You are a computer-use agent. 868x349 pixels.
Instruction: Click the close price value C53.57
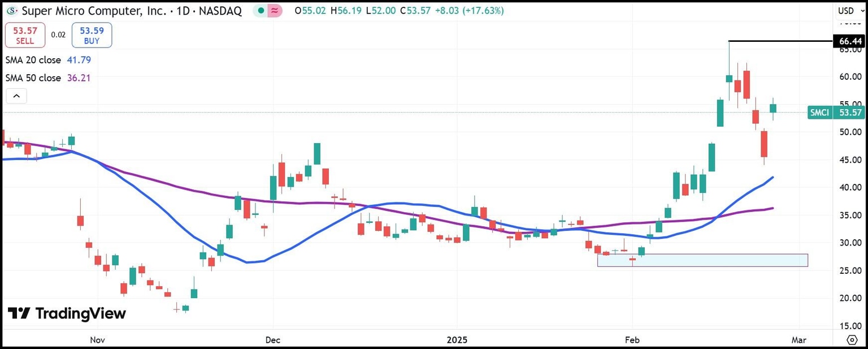[415, 10]
